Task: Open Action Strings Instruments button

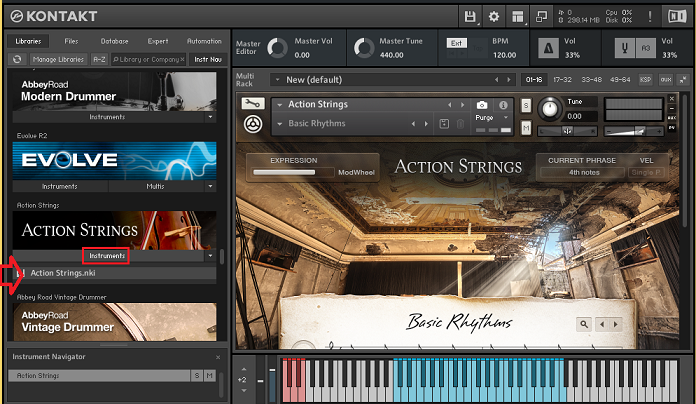Action: pos(107,256)
